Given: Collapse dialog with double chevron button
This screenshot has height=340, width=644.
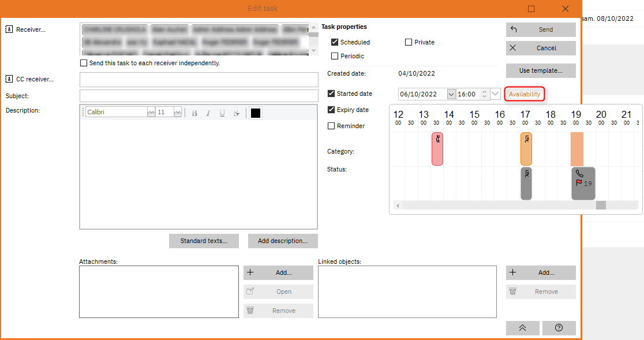Looking at the screenshot, I should 522,328.
